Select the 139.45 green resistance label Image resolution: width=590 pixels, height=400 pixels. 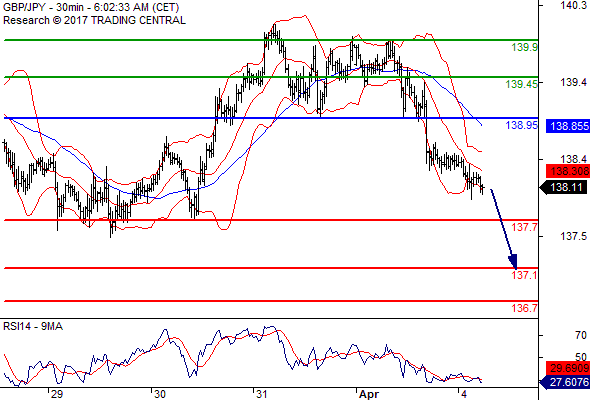[x=522, y=84]
